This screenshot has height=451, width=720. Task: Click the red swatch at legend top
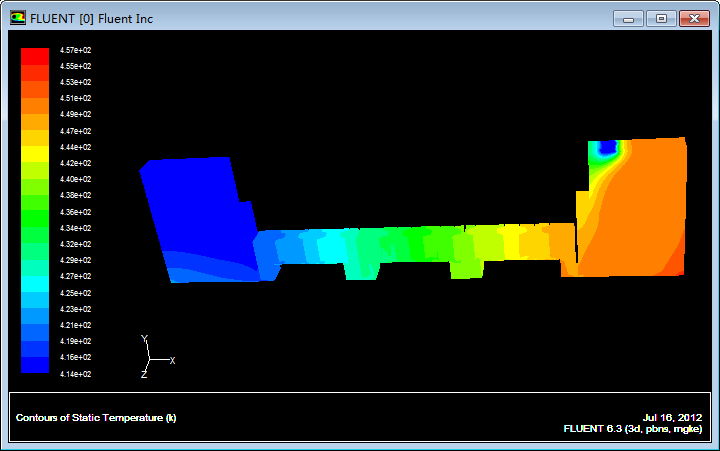35,55
